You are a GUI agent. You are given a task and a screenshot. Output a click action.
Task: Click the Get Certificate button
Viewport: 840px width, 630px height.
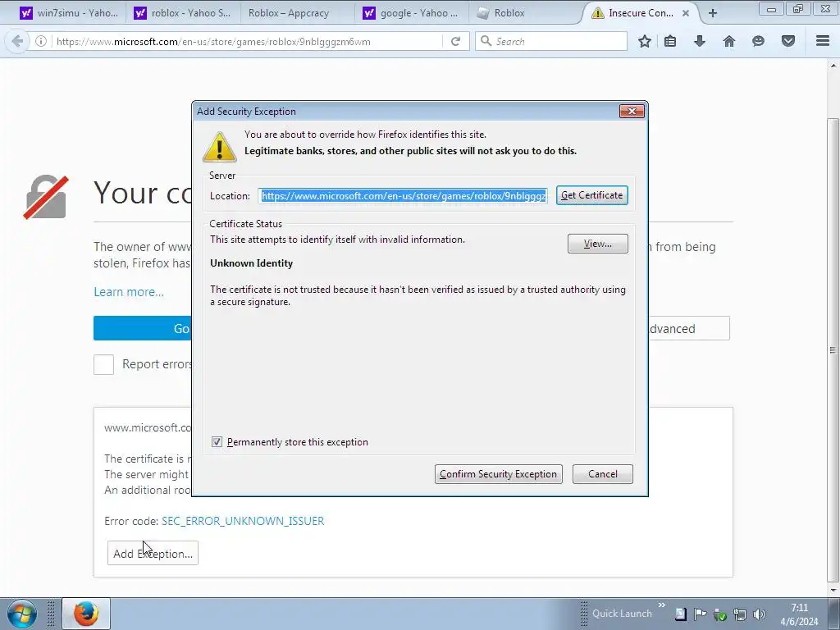(x=592, y=195)
